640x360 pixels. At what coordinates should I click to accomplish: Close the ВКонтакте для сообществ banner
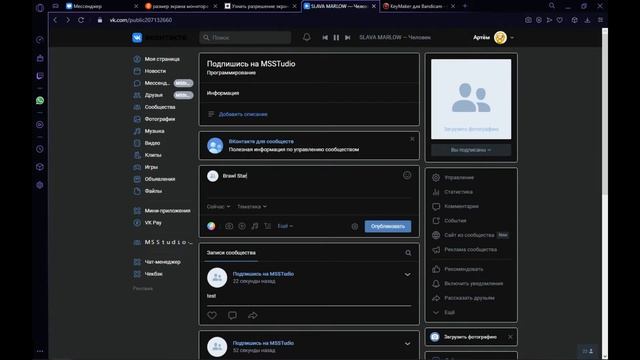pyautogui.click(x=412, y=139)
